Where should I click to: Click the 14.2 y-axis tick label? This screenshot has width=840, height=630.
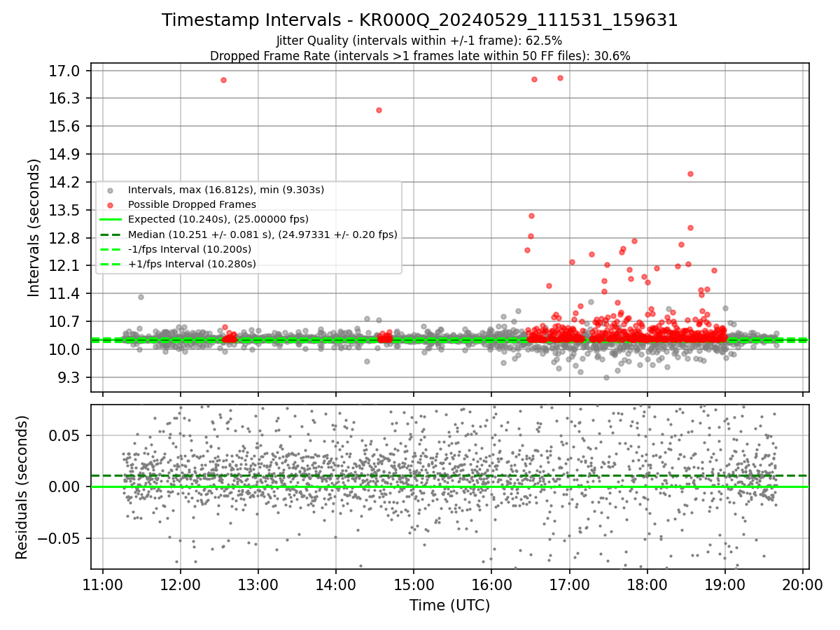pyautogui.click(x=66, y=182)
